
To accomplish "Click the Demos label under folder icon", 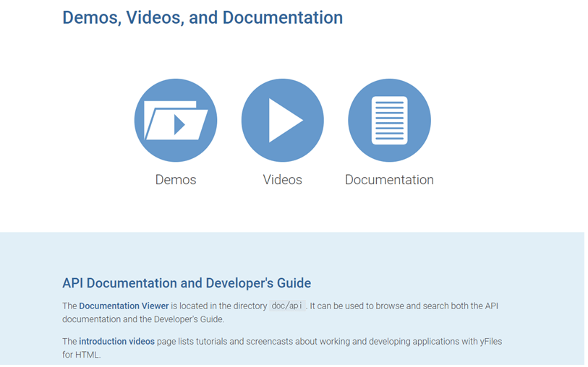I will tap(176, 180).
